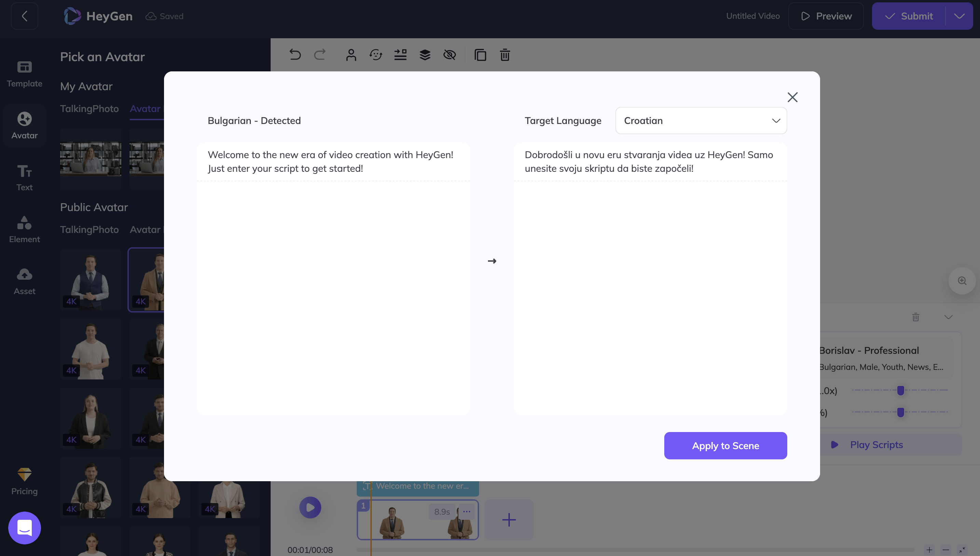The image size is (980, 556).
Task: Click the avatar person toolbar icon
Action: coord(351,55)
